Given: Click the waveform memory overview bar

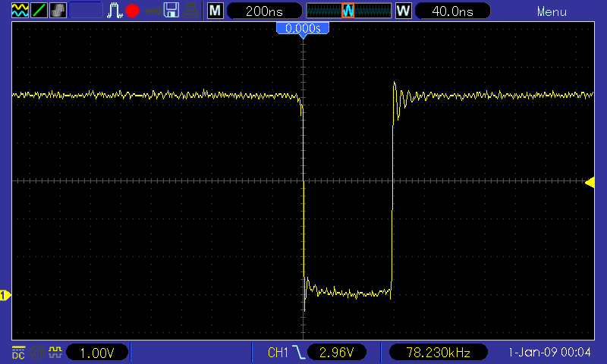Looking at the screenshot, I should [348, 11].
